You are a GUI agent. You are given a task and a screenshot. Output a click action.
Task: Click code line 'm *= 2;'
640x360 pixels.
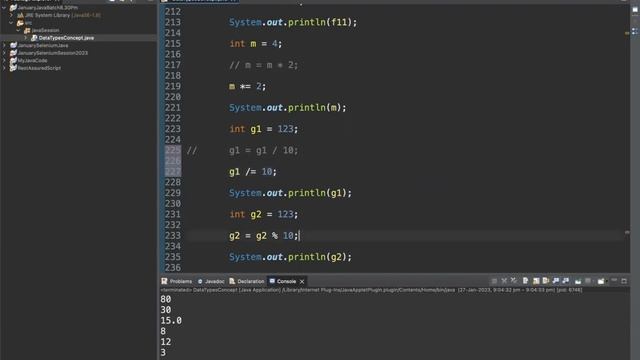pyautogui.click(x=247, y=87)
